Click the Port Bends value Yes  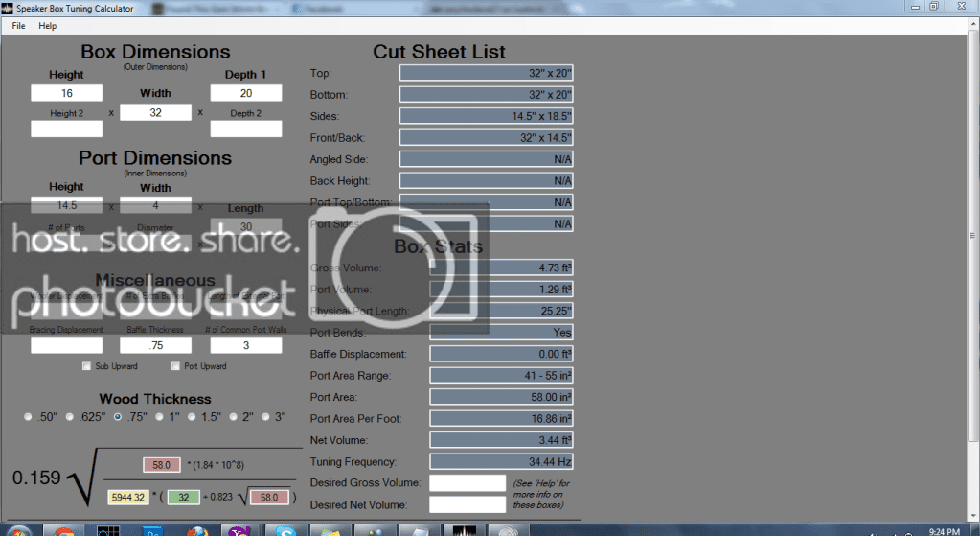tap(501, 333)
